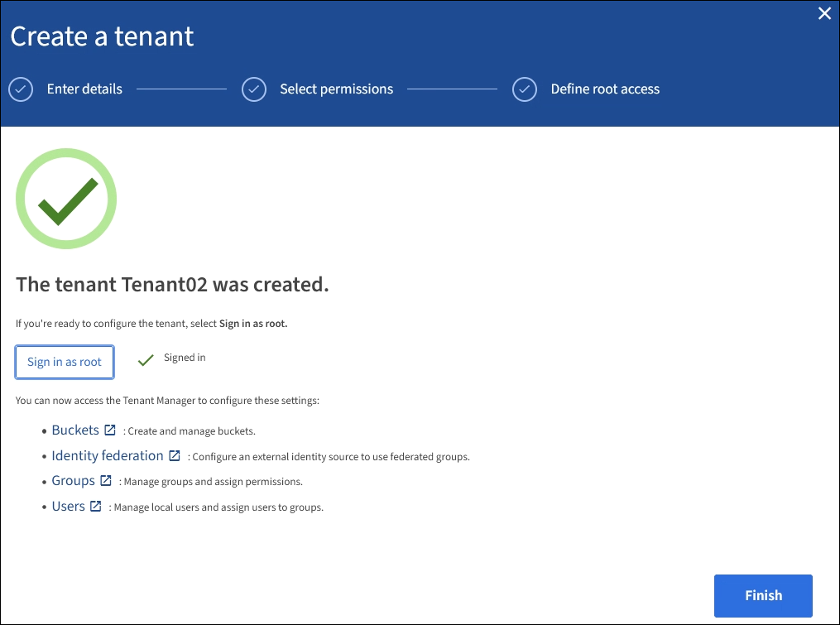Close the Create a tenant dialog
840x625 pixels.
tap(824, 13)
